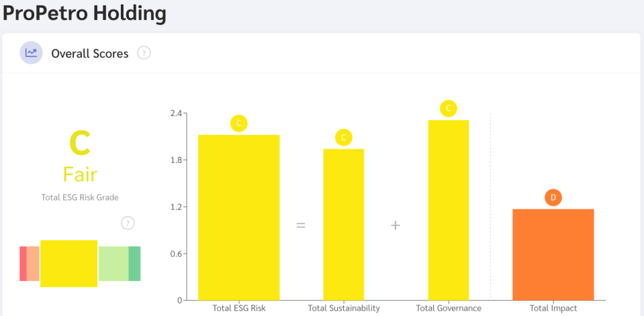
Task: Click D grade badge above Total Impact
Action: (x=553, y=197)
